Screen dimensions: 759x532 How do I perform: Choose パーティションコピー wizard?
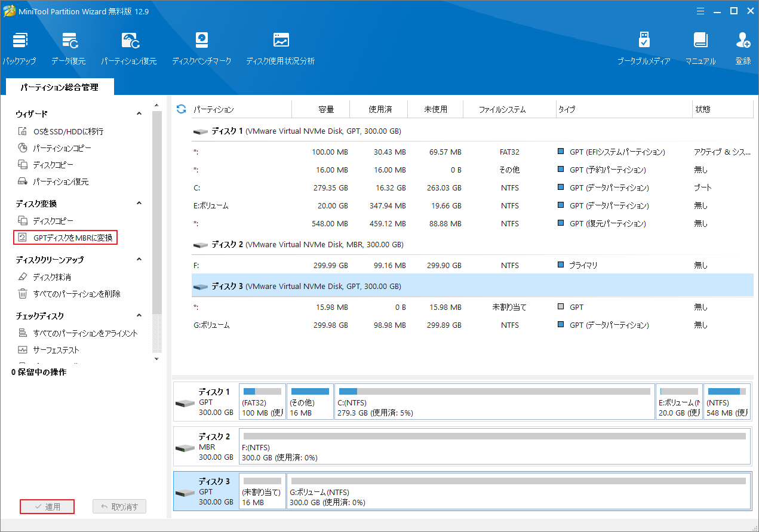pyautogui.click(x=54, y=148)
